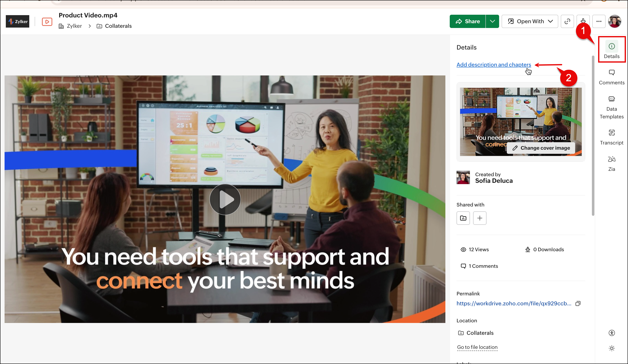Copy the permalink using copy icon
Image resolution: width=628 pixels, height=364 pixels.
coord(578,303)
